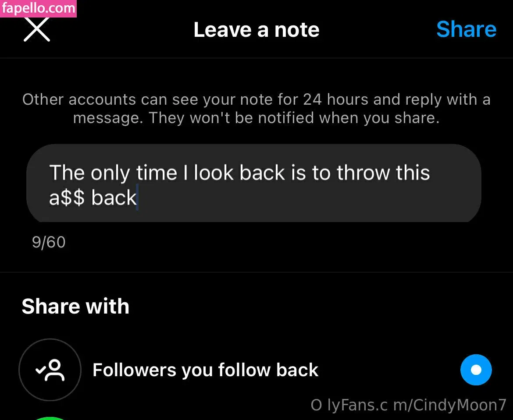Click 'They won't be notified' sentence

[294, 118]
